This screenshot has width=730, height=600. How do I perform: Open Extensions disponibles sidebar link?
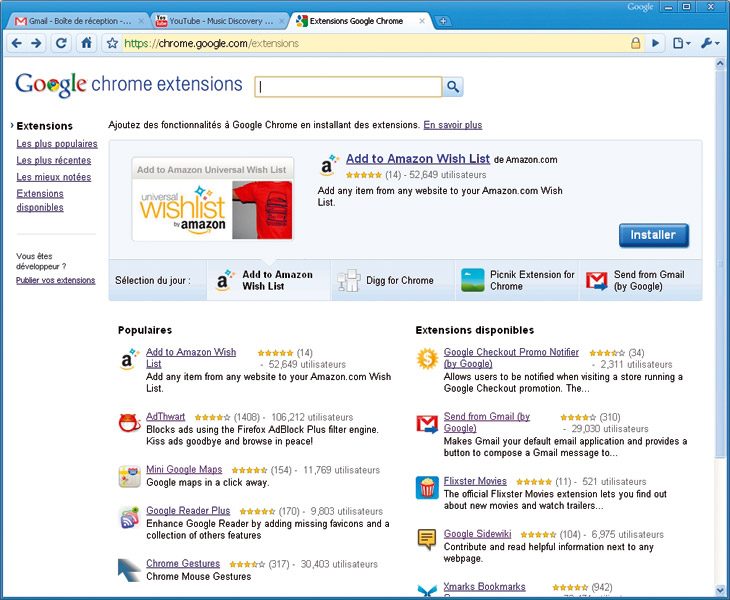[x=40, y=201]
